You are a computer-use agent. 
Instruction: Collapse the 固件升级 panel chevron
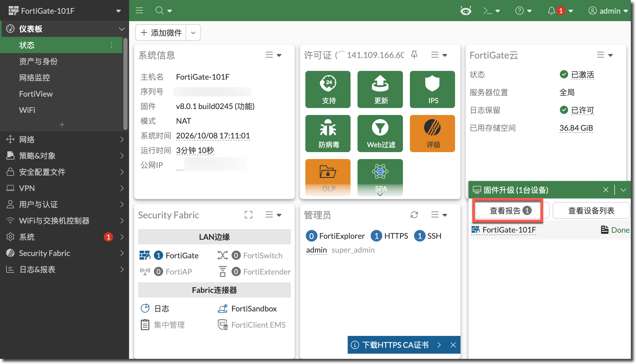coord(623,190)
